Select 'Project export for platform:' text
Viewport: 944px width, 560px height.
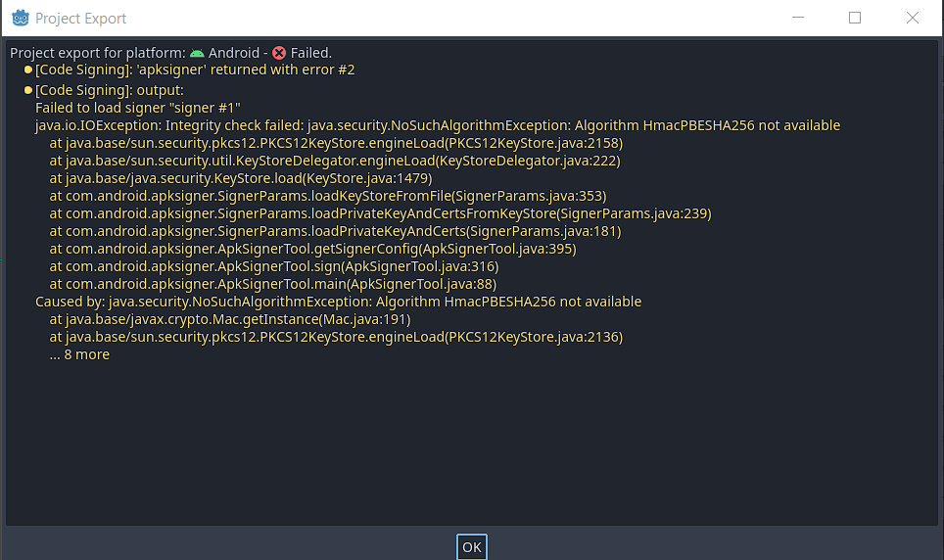(98, 53)
